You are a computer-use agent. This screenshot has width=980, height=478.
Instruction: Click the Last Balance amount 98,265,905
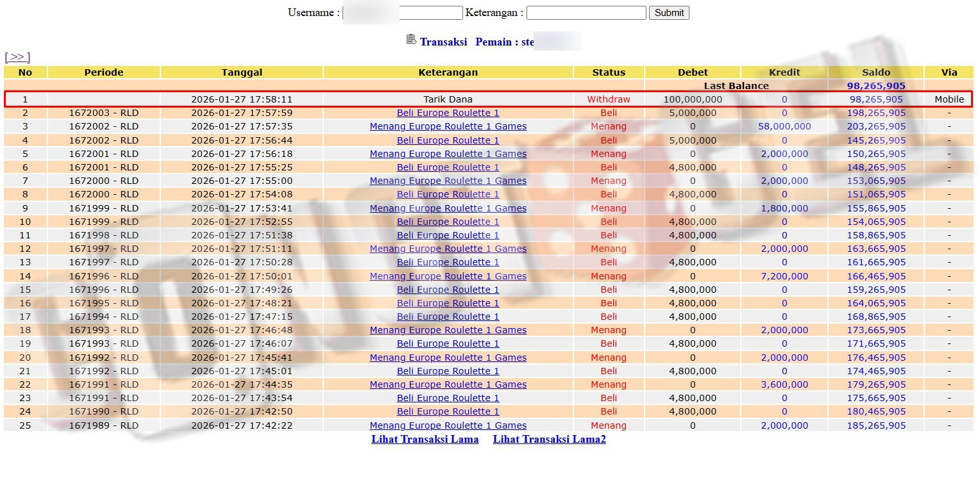coord(875,86)
